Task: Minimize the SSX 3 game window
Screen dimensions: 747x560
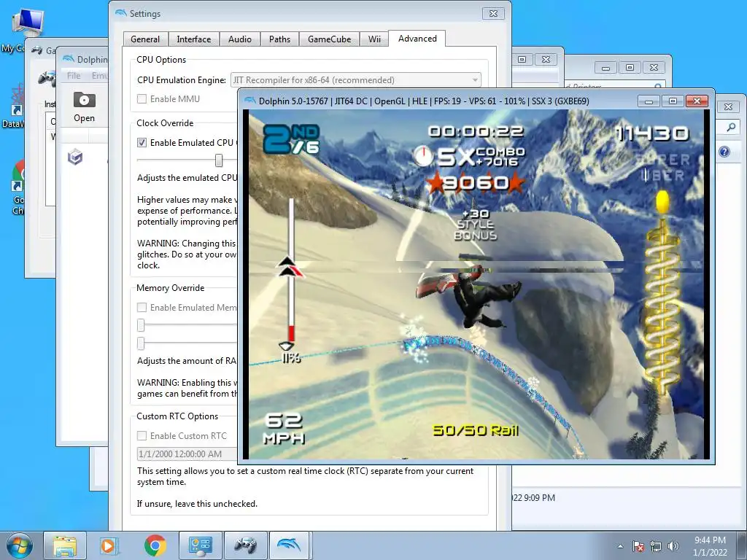Action: pyautogui.click(x=649, y=101)
